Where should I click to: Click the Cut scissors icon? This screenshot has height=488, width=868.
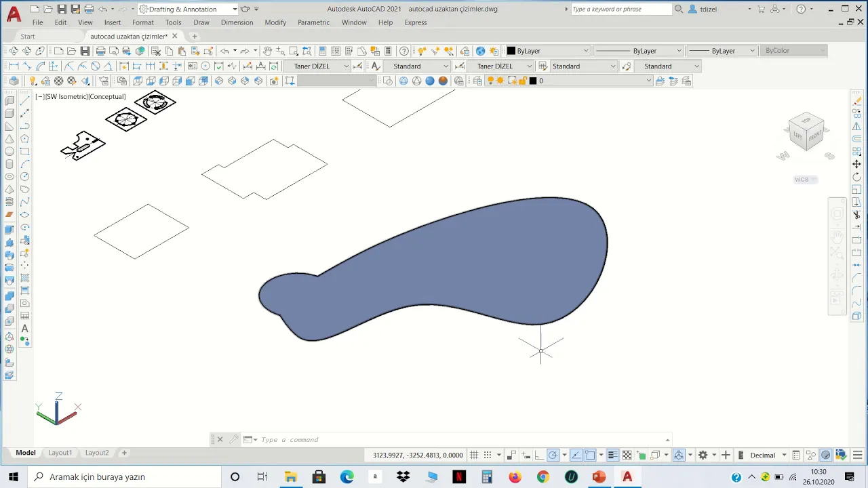(x=155, y=51)
